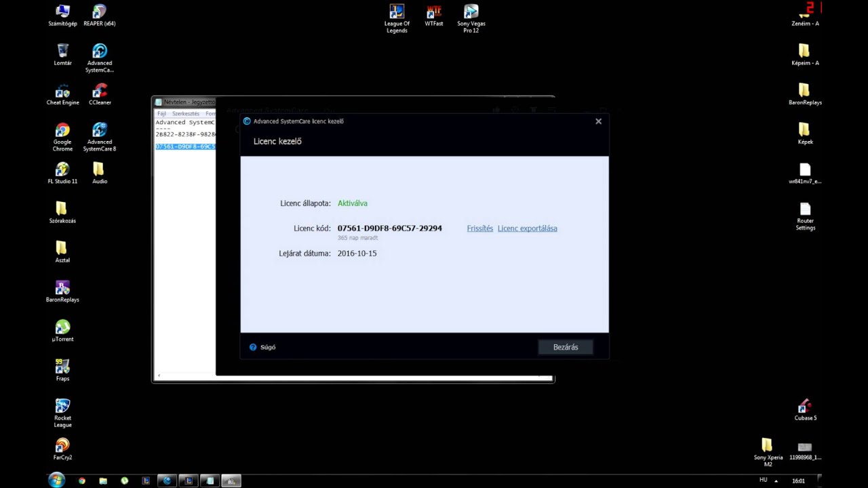This screenshot has height=488, width=868.
Task: Select the Asztal folder icon
Action: pos(62,251)
